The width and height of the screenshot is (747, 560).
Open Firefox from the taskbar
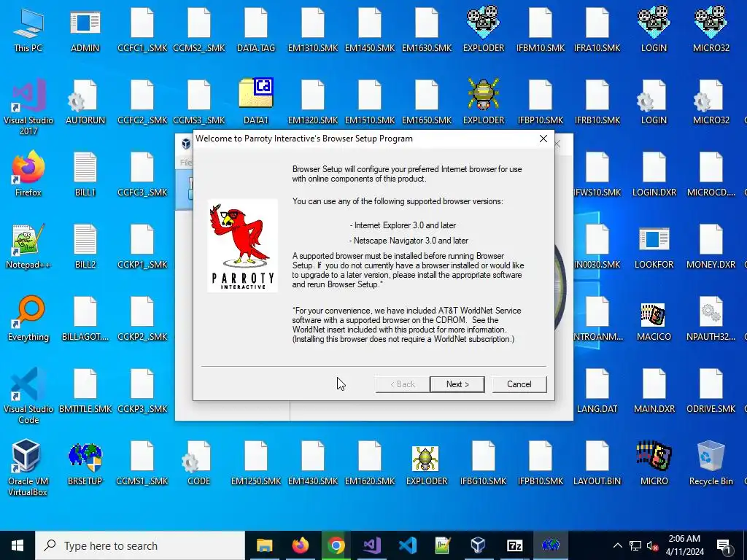click(300, 545)
